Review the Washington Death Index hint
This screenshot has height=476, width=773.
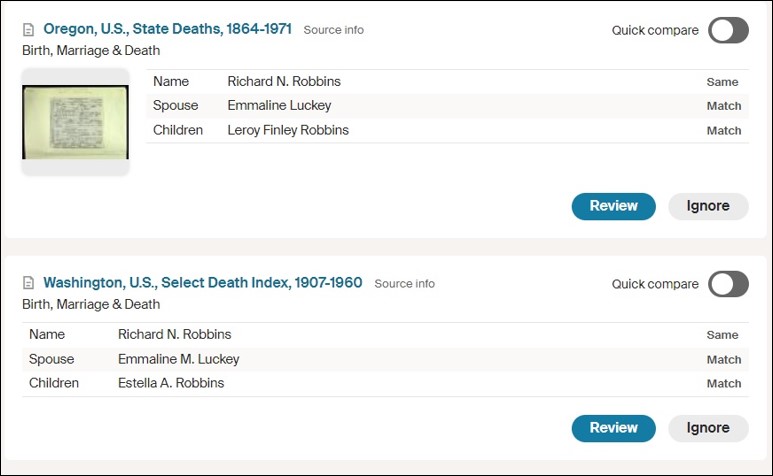click(613, 428)
